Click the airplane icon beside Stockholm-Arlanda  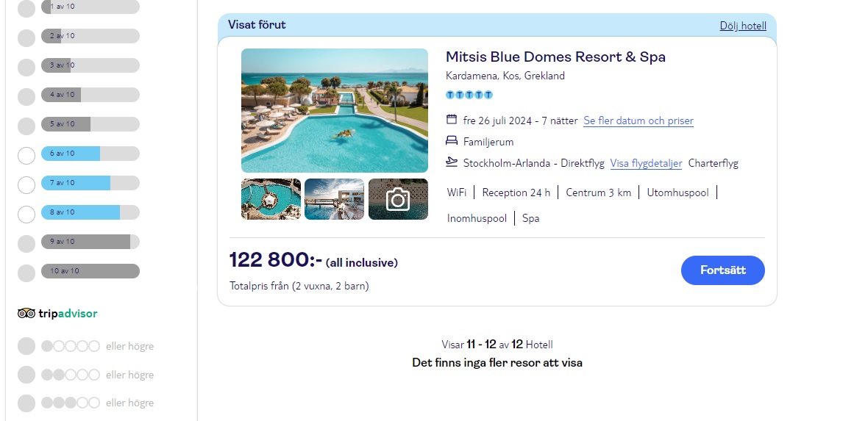tap(452, 162)
